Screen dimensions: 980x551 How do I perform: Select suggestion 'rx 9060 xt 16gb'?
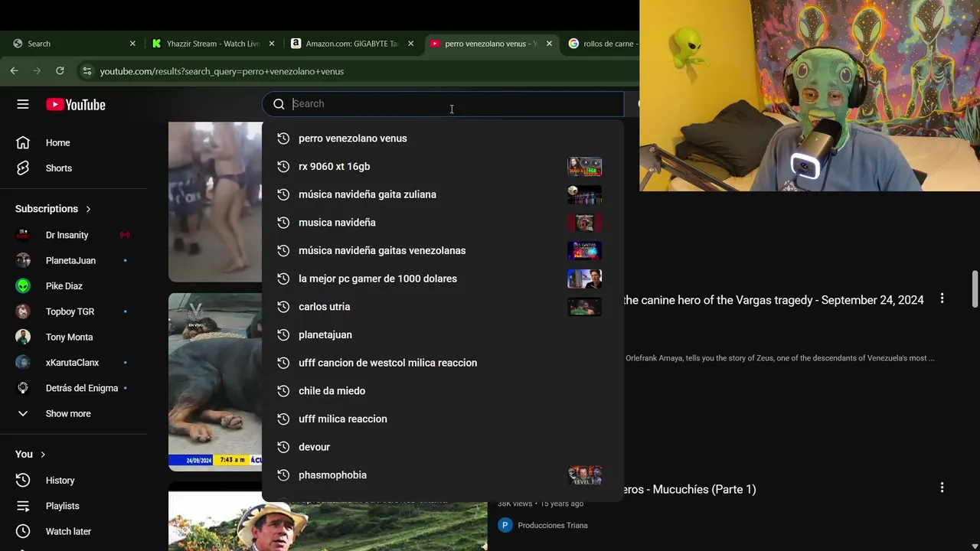pyautogui.click(x=443, y=166)
